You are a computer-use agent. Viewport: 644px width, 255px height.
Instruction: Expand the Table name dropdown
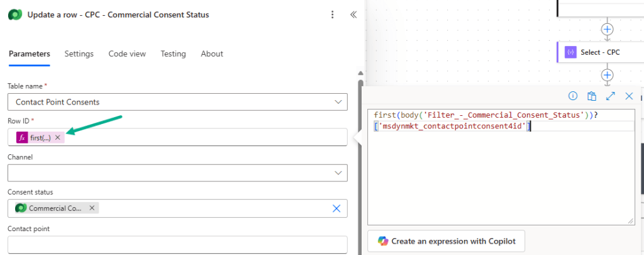(x=338, y=102)
